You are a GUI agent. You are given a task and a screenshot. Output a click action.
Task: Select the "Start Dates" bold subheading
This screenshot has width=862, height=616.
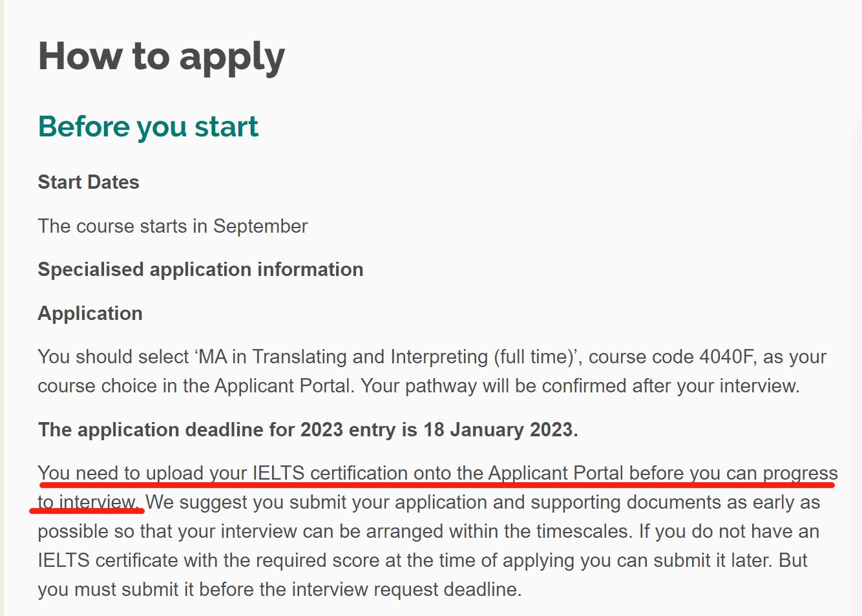tap(89, 182)
